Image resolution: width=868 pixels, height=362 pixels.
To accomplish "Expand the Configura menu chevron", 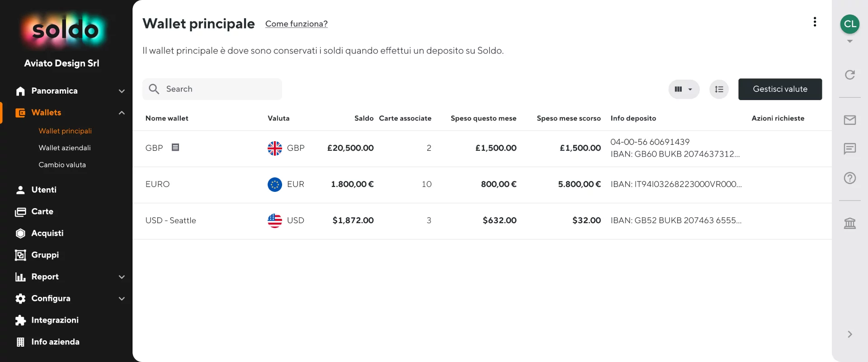I will 122,299.
